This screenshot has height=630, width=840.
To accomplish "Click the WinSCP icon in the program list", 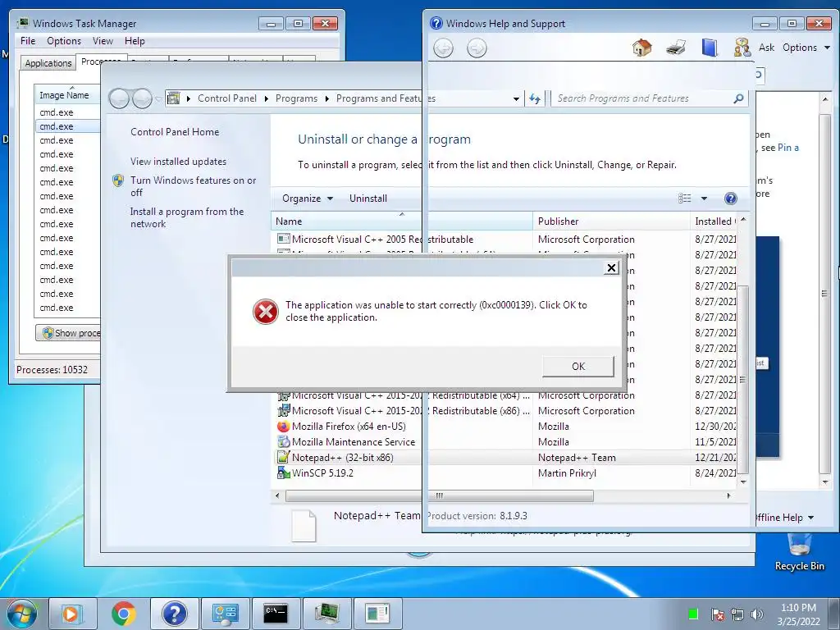I will pyautogui.click(x=283, y=473).
